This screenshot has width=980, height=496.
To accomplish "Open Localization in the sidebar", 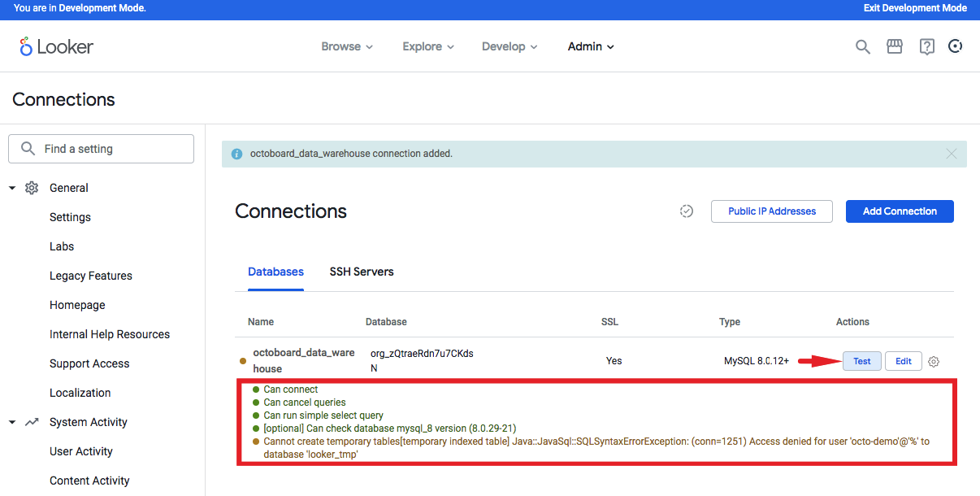I will [80, 393].
